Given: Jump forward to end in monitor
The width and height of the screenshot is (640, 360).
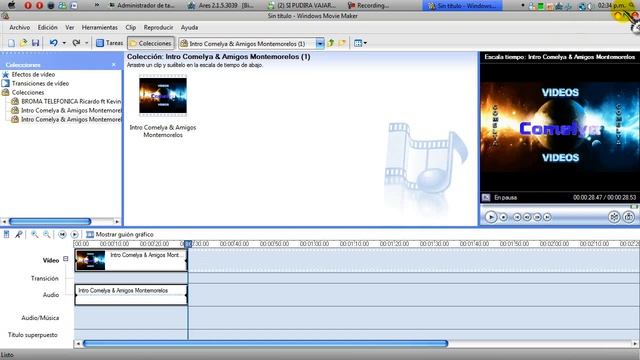Looking at the screenshot, I should (x=547, y=217).
